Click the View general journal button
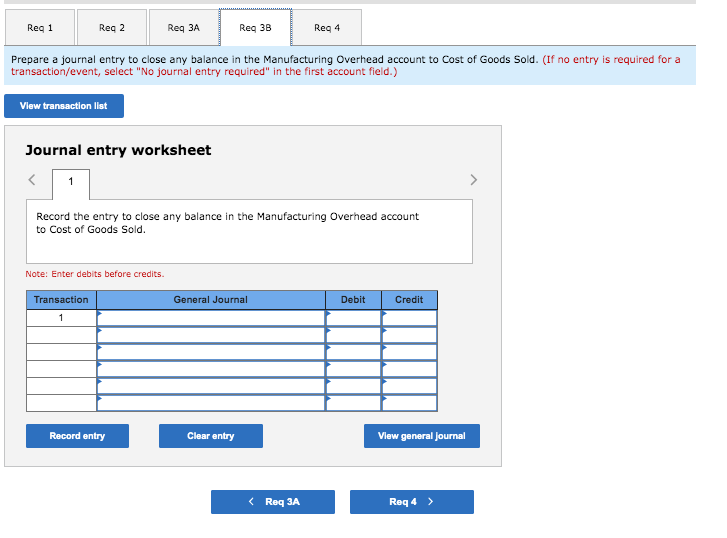Viewport: 727px width, 538px height. tap(422, 436)
